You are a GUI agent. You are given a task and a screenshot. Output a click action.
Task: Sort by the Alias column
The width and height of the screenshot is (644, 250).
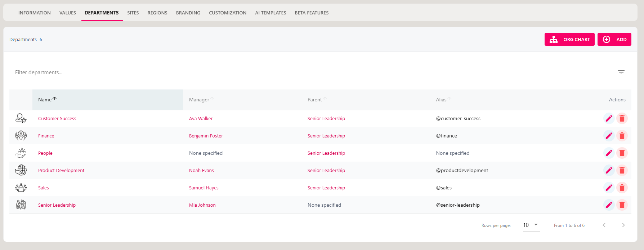point(443,100)
